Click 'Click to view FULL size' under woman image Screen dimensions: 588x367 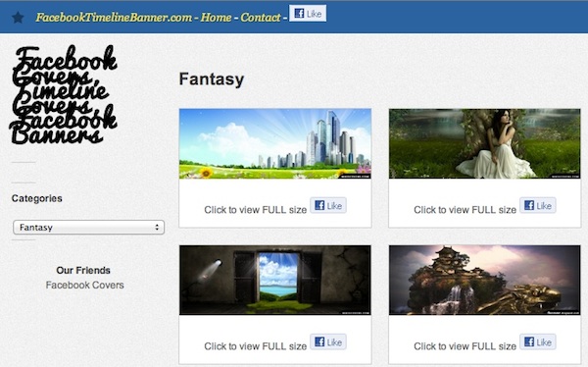[x=465, y=210]
